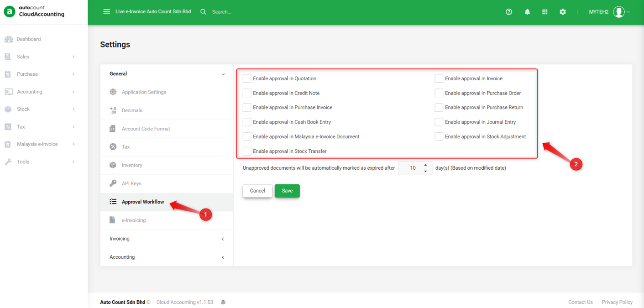Open Application Settings menu item
644x308 pixels.
[167, 92]
